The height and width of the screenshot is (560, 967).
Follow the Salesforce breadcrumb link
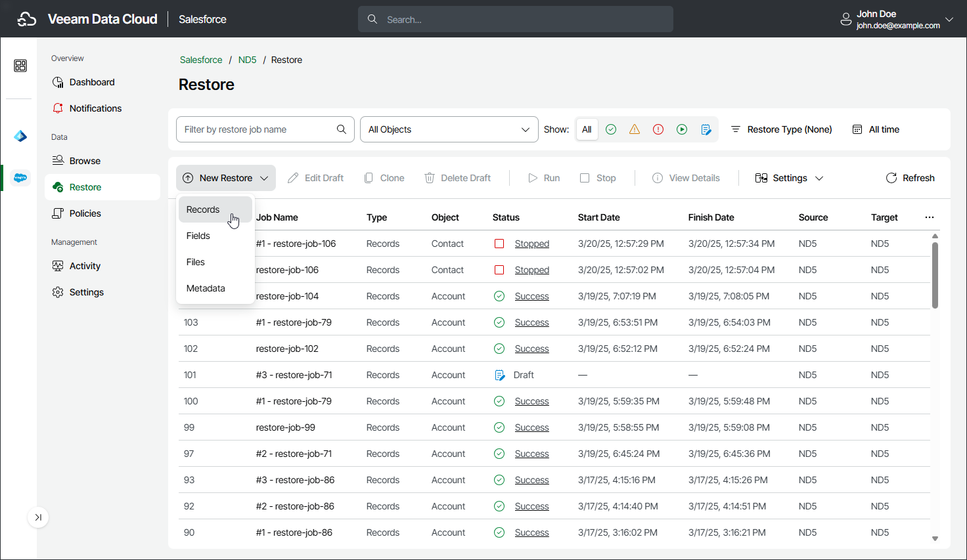(201, 60)
